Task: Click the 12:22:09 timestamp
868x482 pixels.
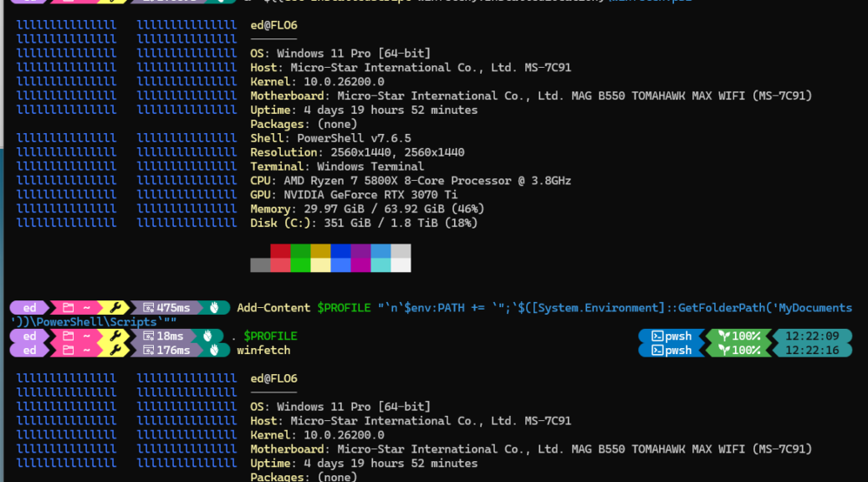Action: pyautogui.click(x=812, y=336)
